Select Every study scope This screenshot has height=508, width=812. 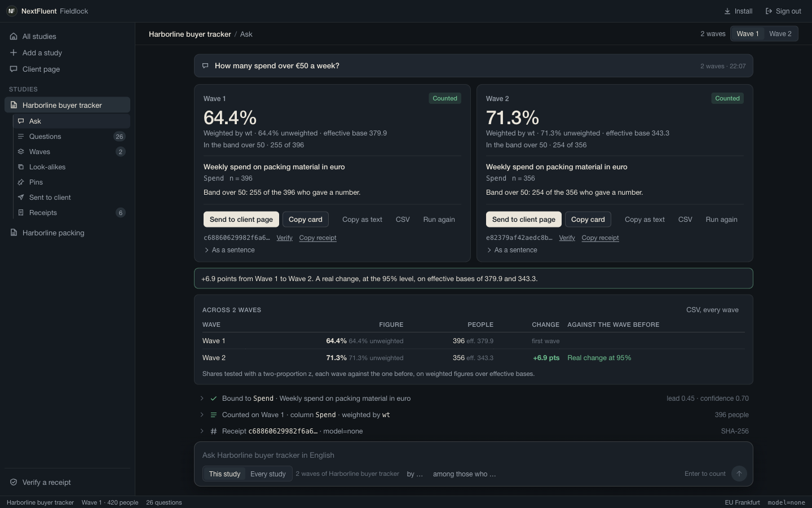[268, 474]
